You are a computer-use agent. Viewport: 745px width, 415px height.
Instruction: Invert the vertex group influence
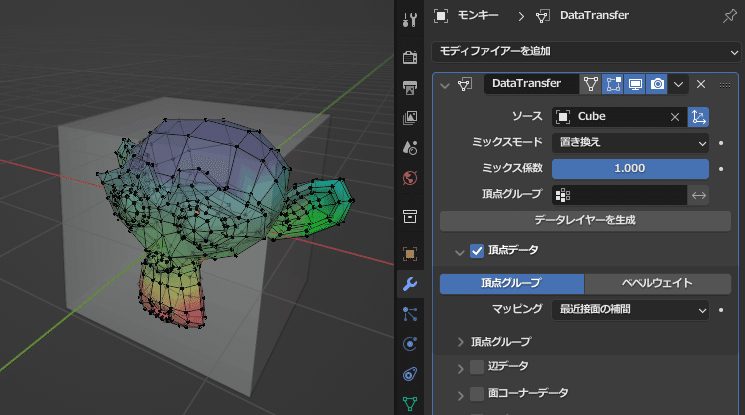click(698, 195)
